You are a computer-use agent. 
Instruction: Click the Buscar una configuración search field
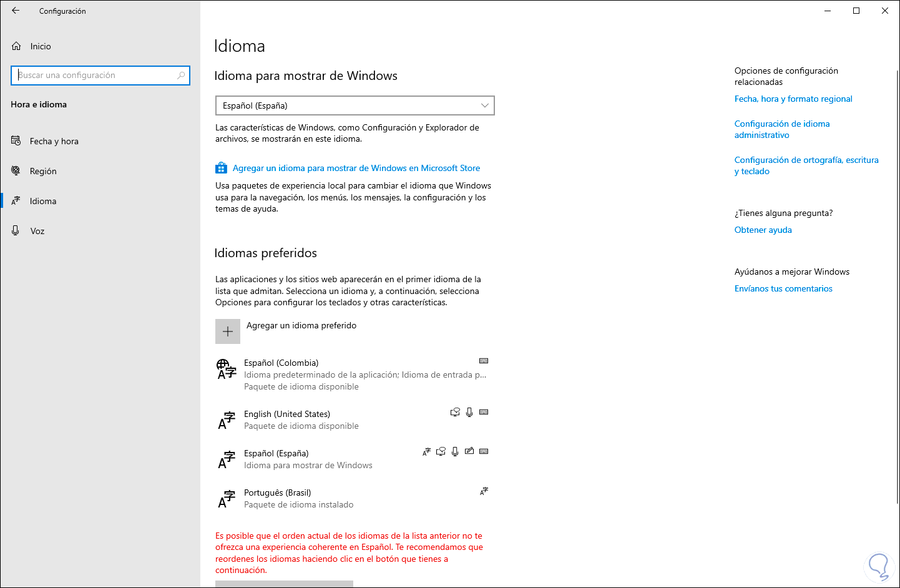click(x=100, y=75)
